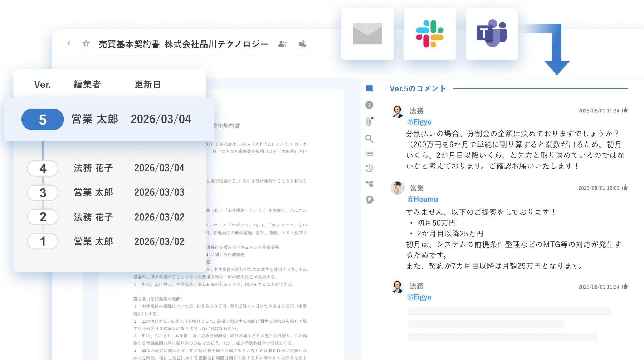Open the document info icon

[x=369, y=105]
